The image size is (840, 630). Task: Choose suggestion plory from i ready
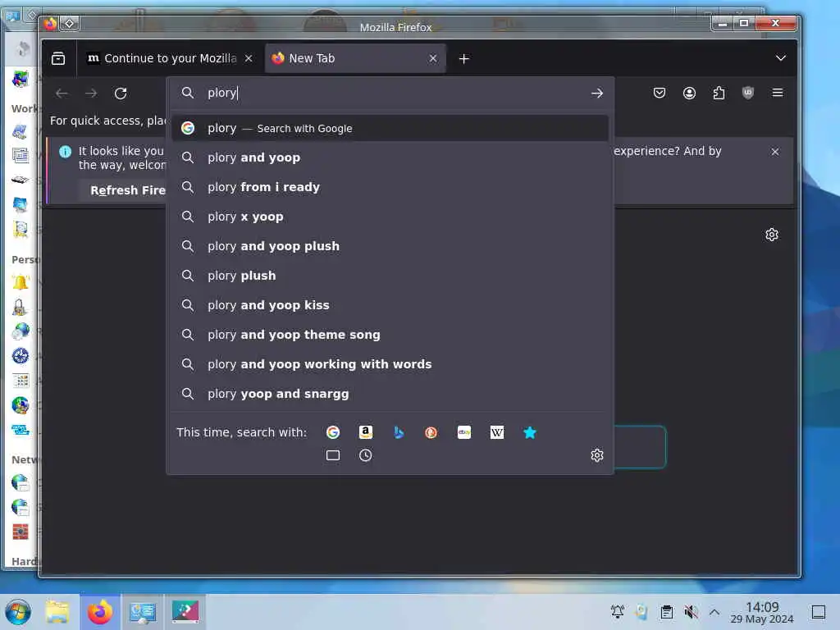[390, 187]
